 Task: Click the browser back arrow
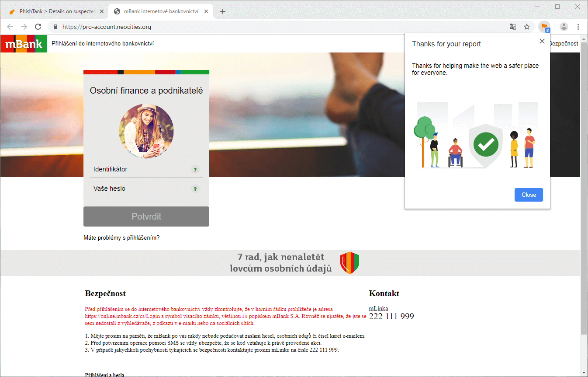coord(10,27)
